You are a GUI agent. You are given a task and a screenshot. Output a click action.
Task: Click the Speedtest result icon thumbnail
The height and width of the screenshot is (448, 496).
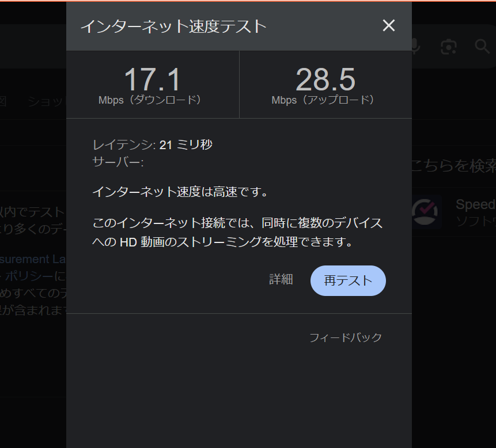(425, 212)
